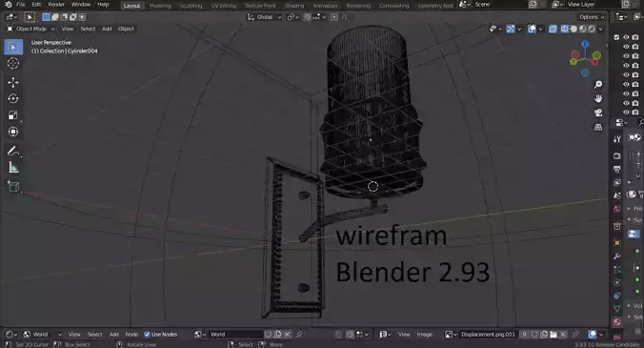Open Global transform orientation dropdown
Viewport: 644px width, 348px height.
pos(264,17)
